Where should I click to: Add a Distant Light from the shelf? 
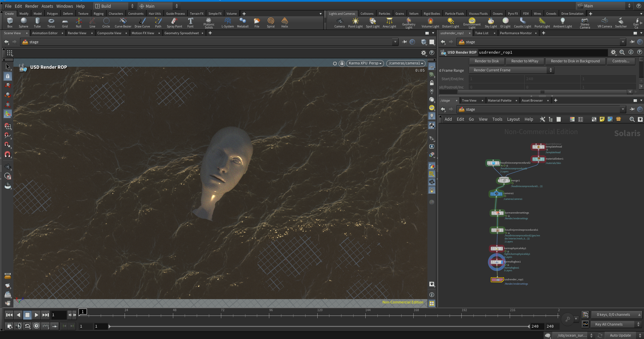[x=451, y=23]
